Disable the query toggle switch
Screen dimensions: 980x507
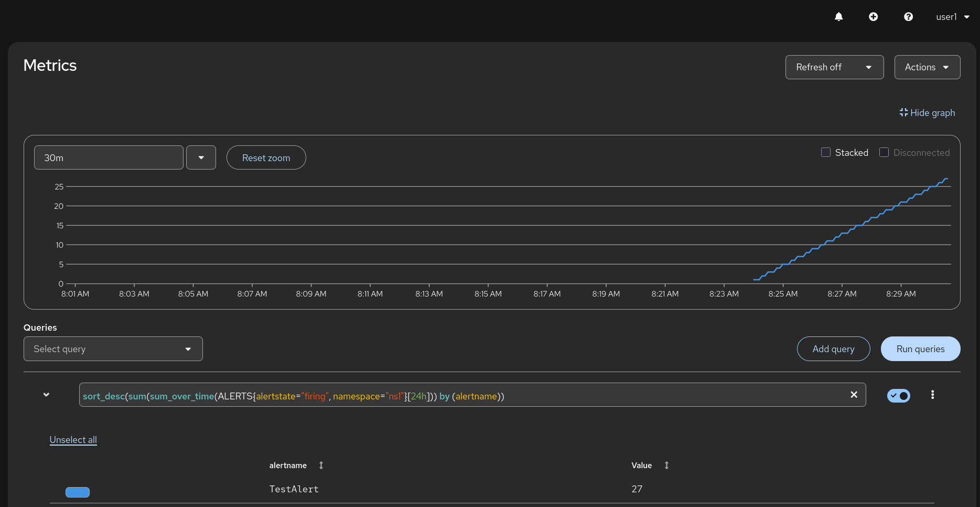[x=898, y=396]
